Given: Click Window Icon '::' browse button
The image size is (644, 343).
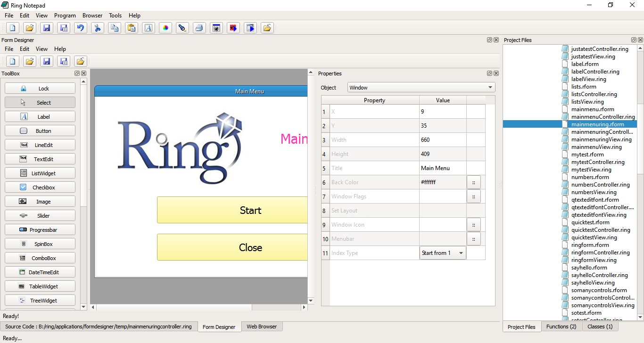Looking at the screenshot, I should click(x=474, y=225).
